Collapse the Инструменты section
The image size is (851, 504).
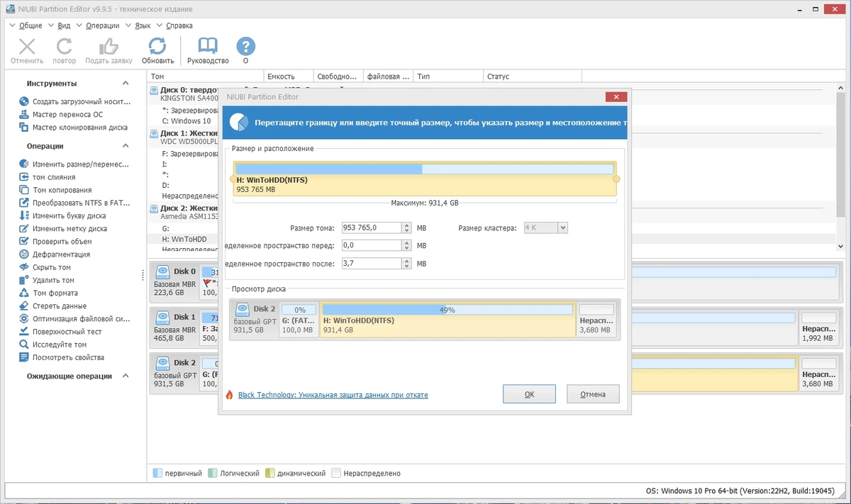pyautogui.click(x=126, y=83)
